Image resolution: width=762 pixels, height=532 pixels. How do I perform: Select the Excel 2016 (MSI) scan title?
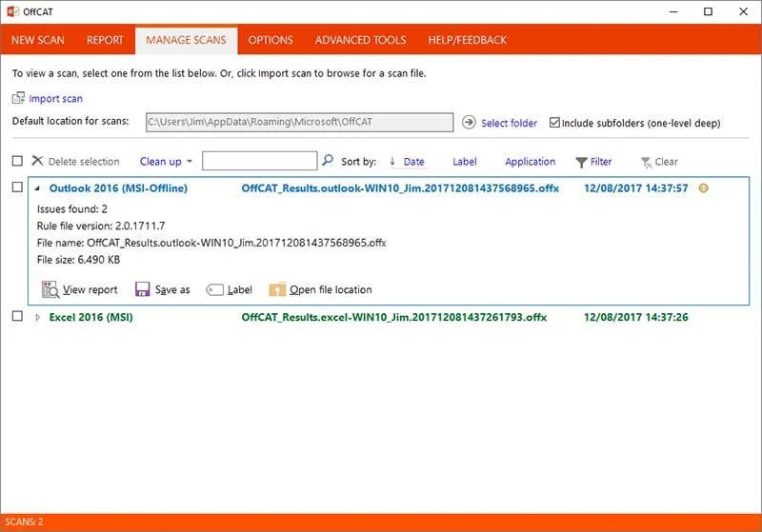(90, 317)
